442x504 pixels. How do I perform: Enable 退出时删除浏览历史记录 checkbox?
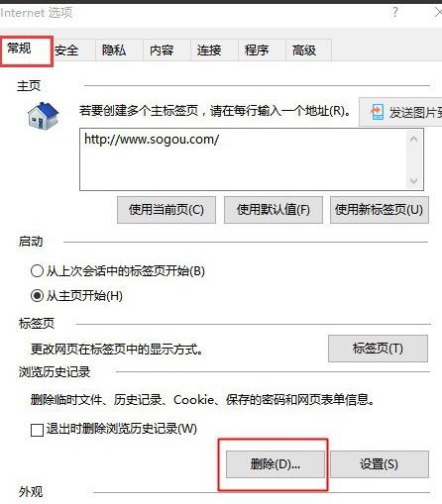[37, 430]
